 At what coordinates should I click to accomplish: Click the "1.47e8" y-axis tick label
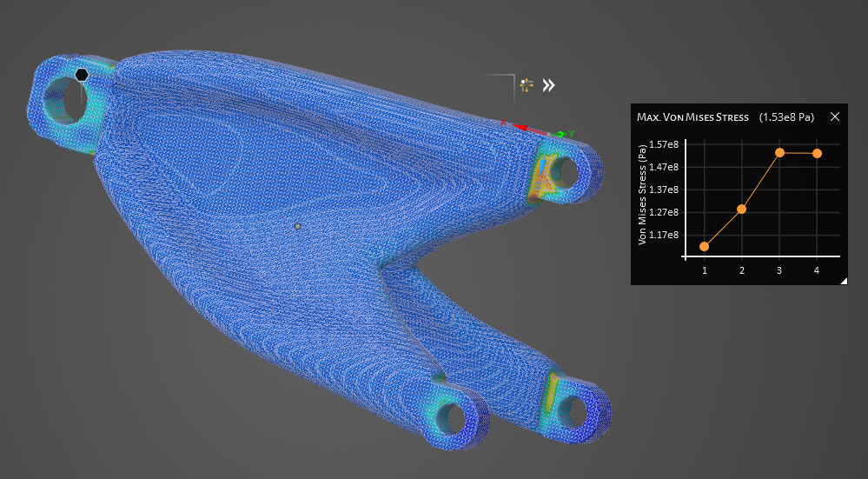coord(663,167)
